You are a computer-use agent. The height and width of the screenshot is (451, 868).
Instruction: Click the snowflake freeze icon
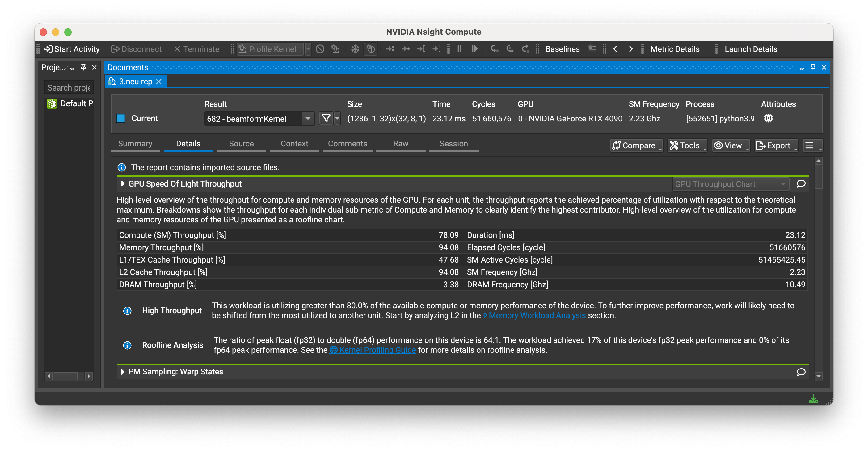[355, 49]
